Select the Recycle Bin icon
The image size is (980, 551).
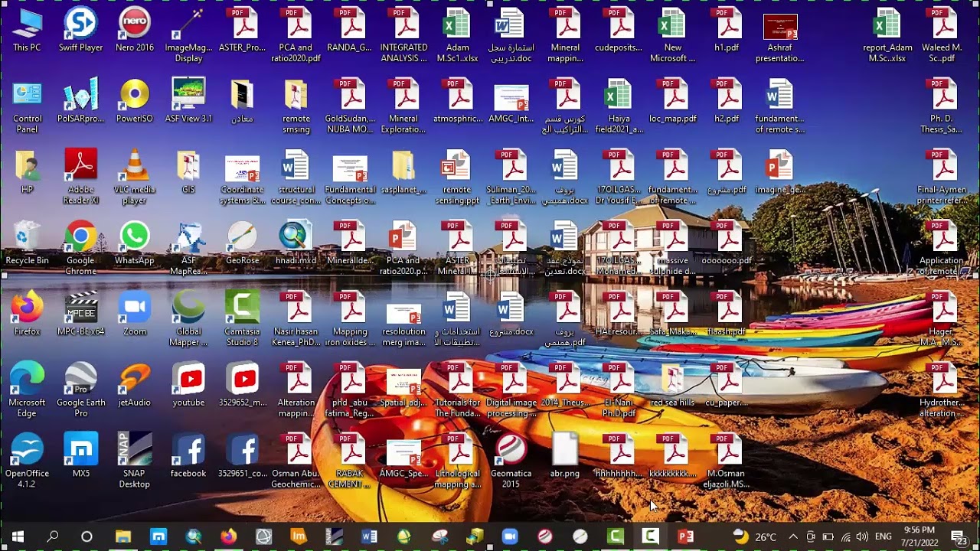(x=27, y=243)
